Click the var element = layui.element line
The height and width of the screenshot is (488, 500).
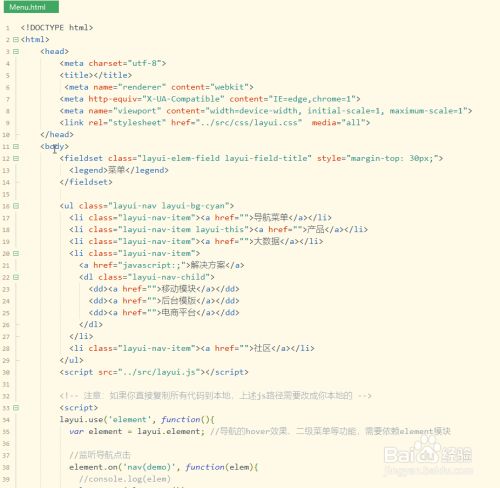[x=260, y=431]
